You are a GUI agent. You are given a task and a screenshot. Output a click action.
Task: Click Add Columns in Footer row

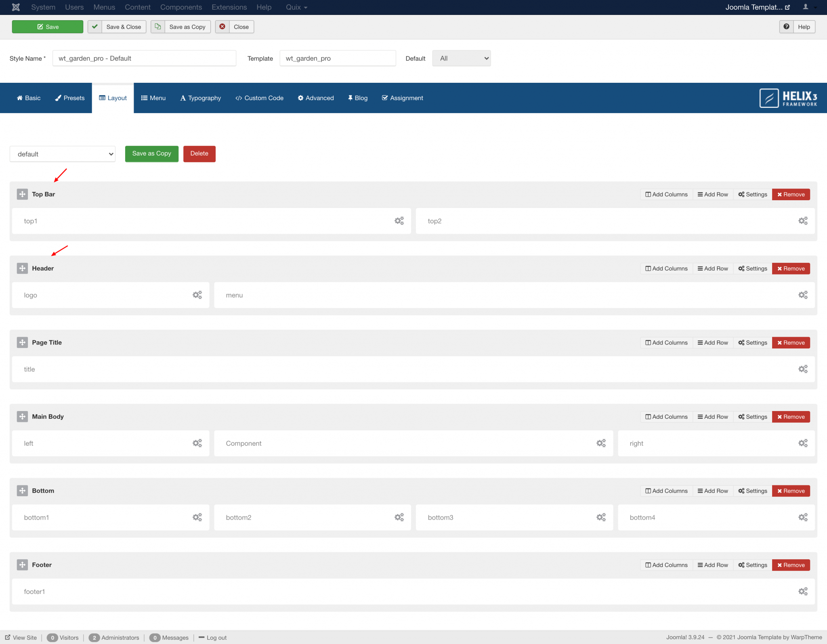pos(666,565)
